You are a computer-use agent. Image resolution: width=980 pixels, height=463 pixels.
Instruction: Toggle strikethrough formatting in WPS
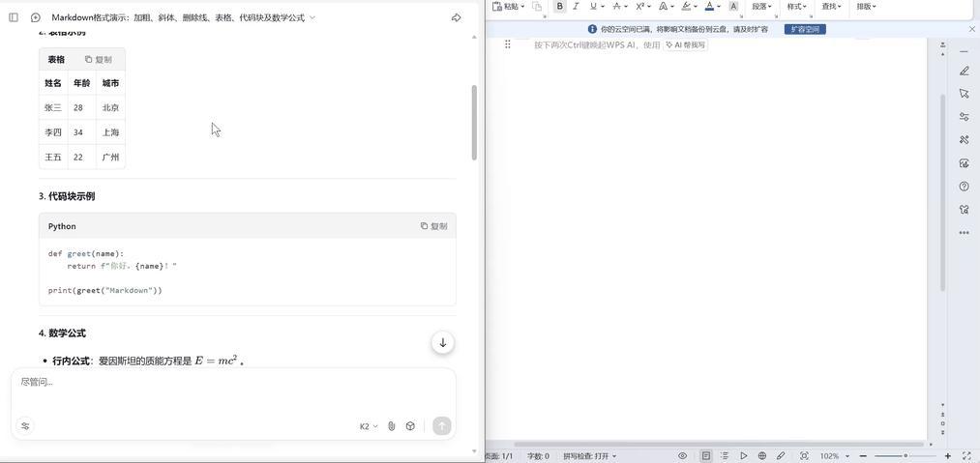coord(617,6)
